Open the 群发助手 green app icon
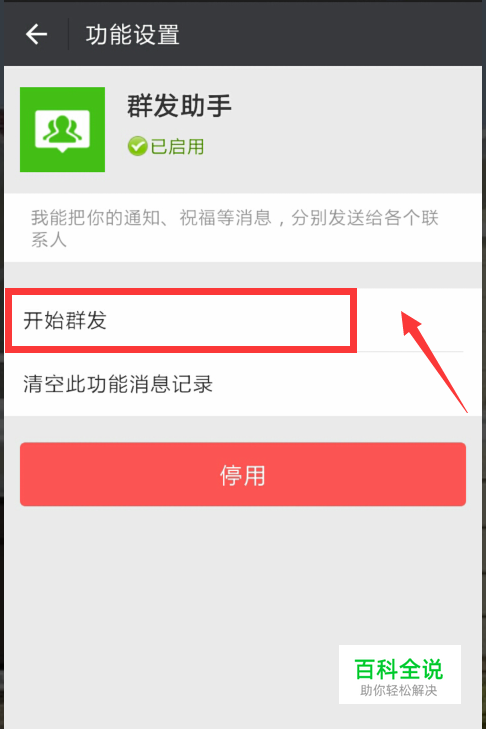This screenshot has width=486, height=729. pos(62,129)
